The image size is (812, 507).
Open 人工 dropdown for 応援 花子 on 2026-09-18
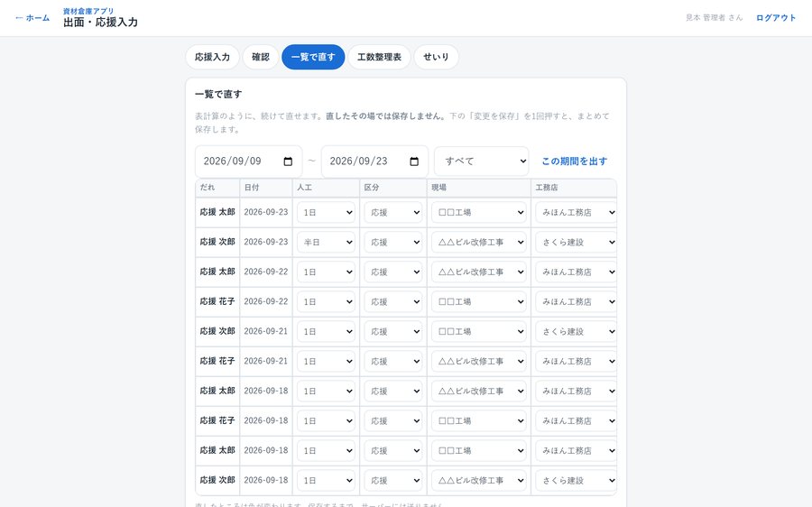click(326, 421)
